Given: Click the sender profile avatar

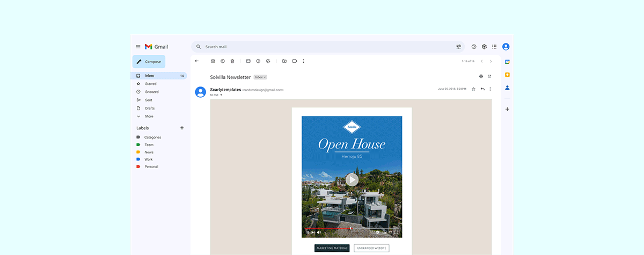Looking at the screenshot, I should 201,92.
